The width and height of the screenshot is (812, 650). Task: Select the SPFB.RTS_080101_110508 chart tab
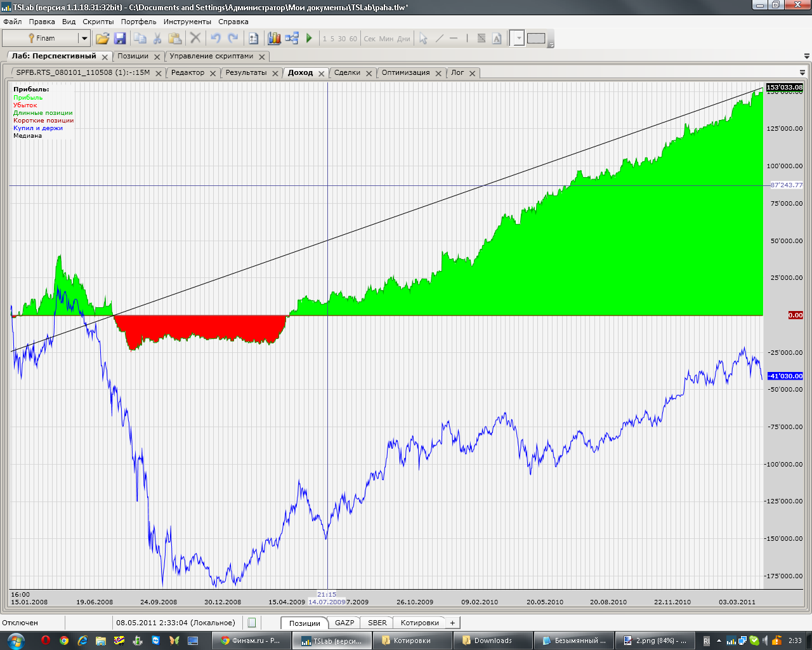click(83, 72)
